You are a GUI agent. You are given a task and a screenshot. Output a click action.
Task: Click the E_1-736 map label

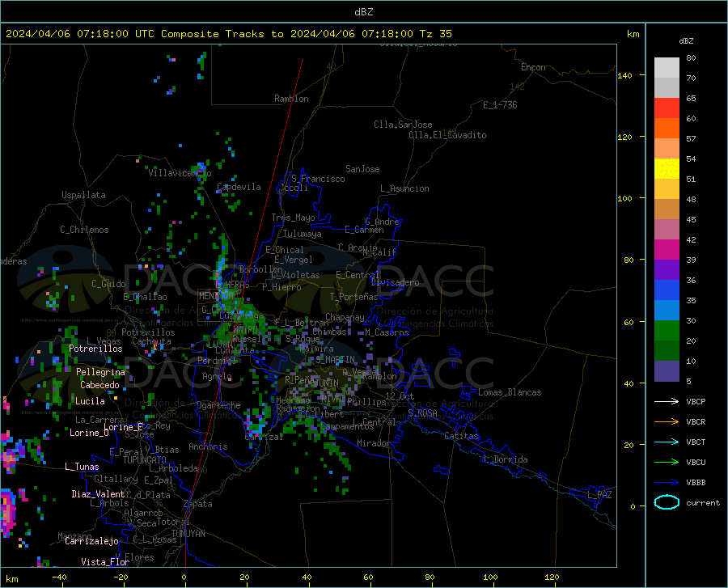(500, 105)
